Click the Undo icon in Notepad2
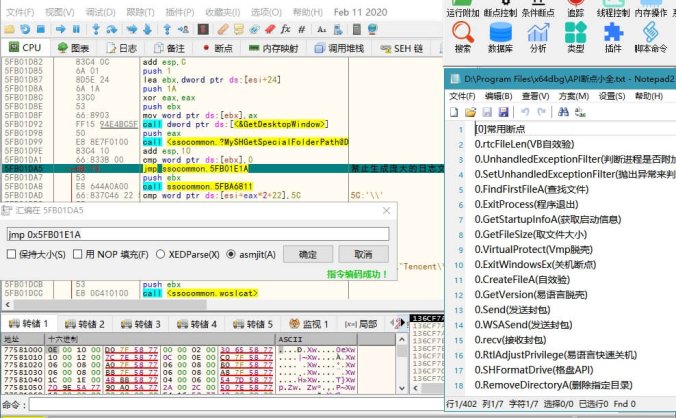Screen dimensions: 676x418 click(x=525, y=112)
